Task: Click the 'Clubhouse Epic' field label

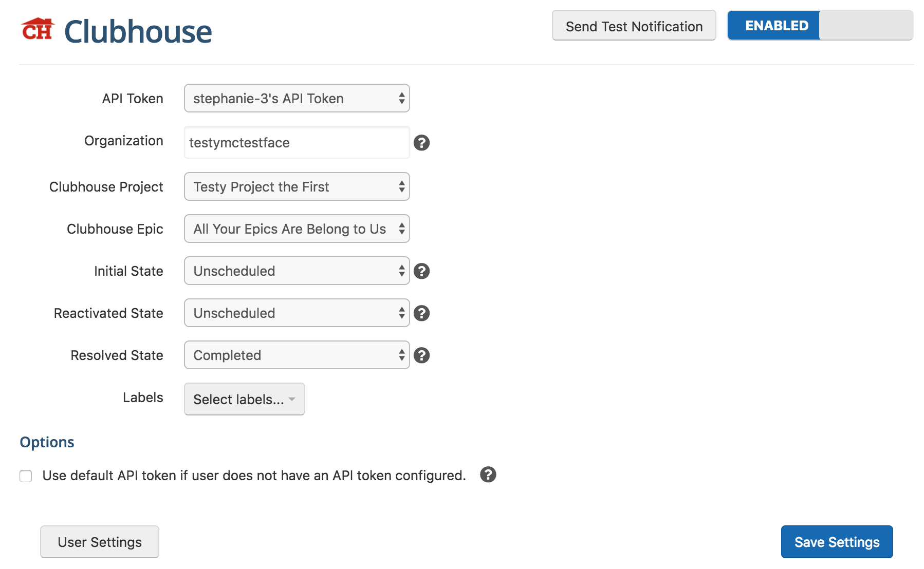Action: (x=115, y=229)
